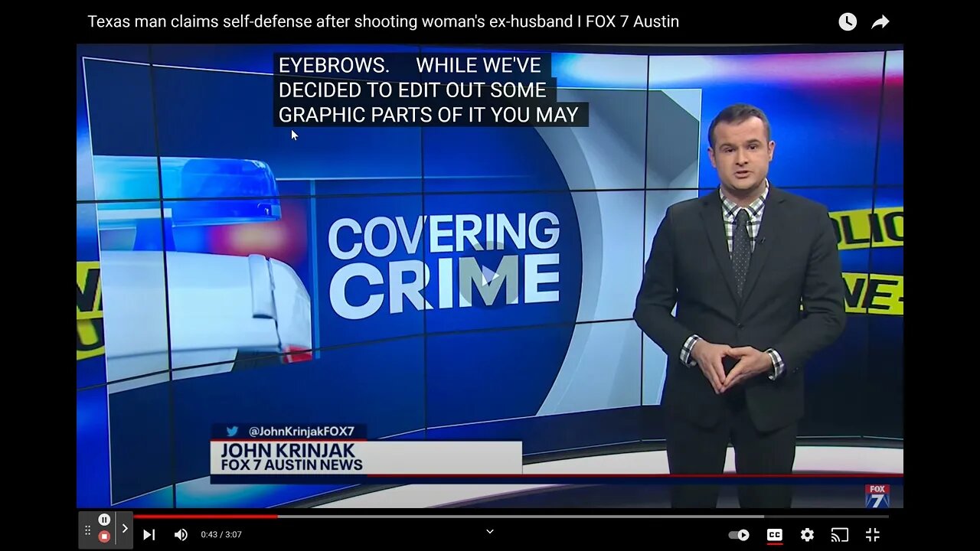Skip to the next video
This screenshot has width=980, height=551.
pyautogui.click(x=149, y=535)
